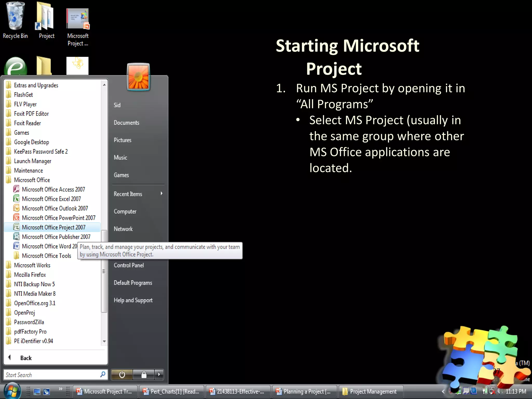Open the Microsoft Office Tools folder

click(x=42, y=256)
